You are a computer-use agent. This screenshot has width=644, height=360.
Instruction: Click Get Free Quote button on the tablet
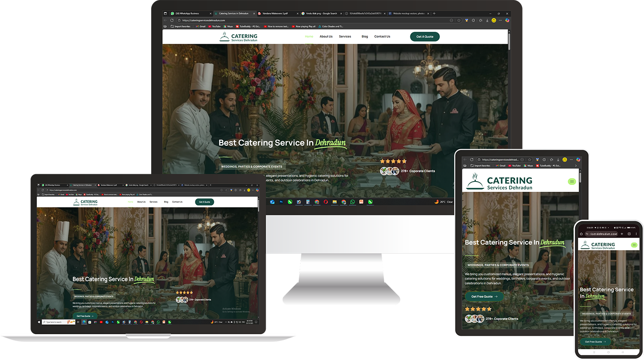(x=484, y=296)
